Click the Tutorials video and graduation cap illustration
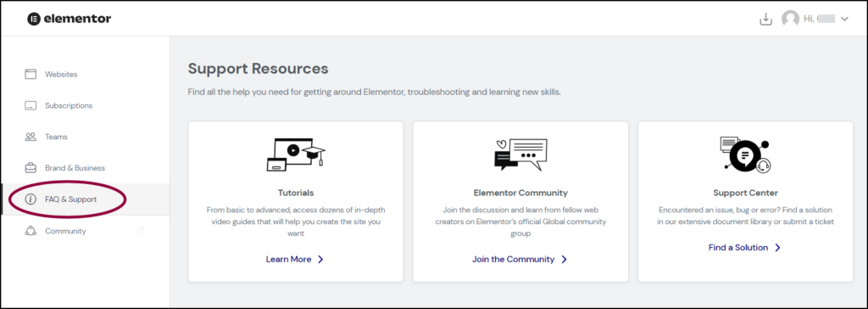The height and width of the screenshot is (309, 868). (x=296, y=154)
